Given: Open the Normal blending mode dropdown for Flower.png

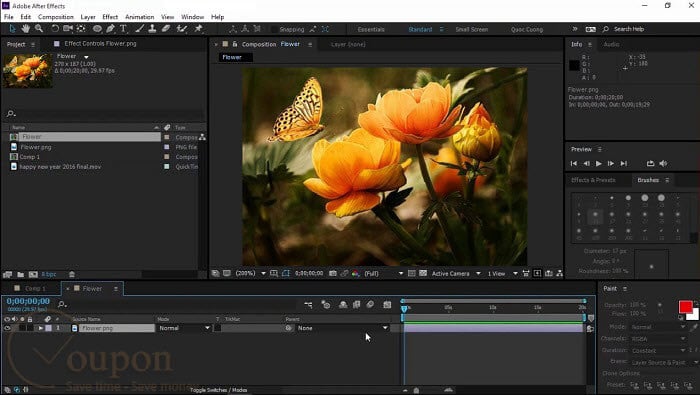Looking at the screenshot, I should pos(184,328).
